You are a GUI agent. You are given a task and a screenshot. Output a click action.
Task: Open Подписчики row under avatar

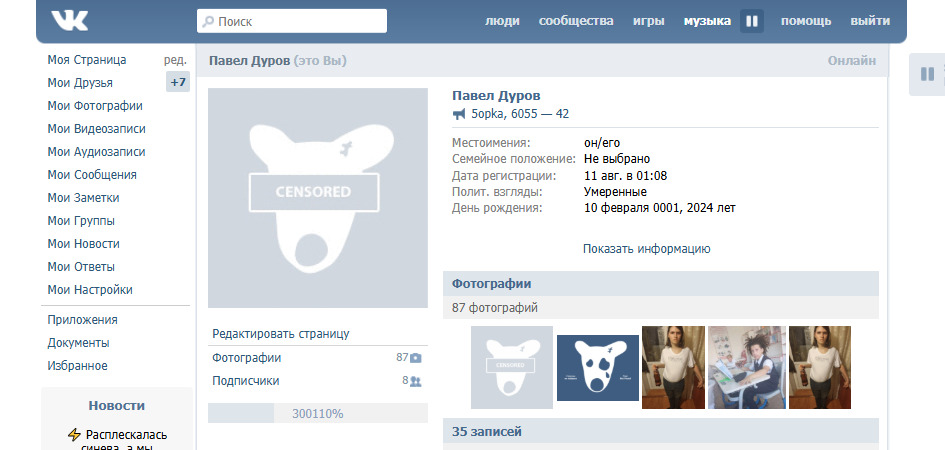tap(318, 381)
